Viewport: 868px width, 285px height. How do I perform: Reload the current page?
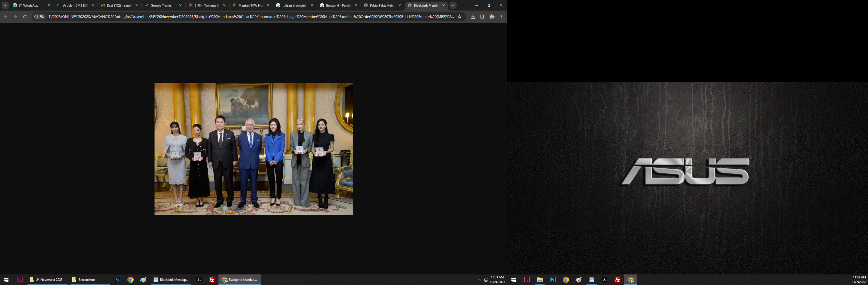(x=25, y=16)
